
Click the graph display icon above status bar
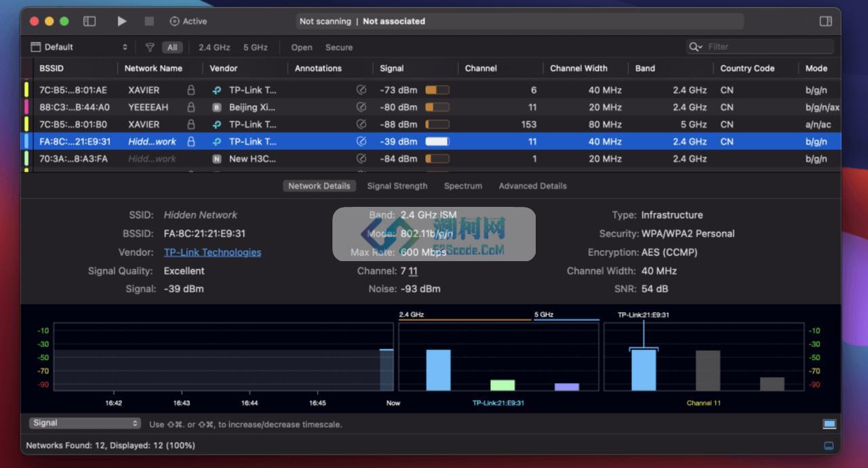coord(829,424)
